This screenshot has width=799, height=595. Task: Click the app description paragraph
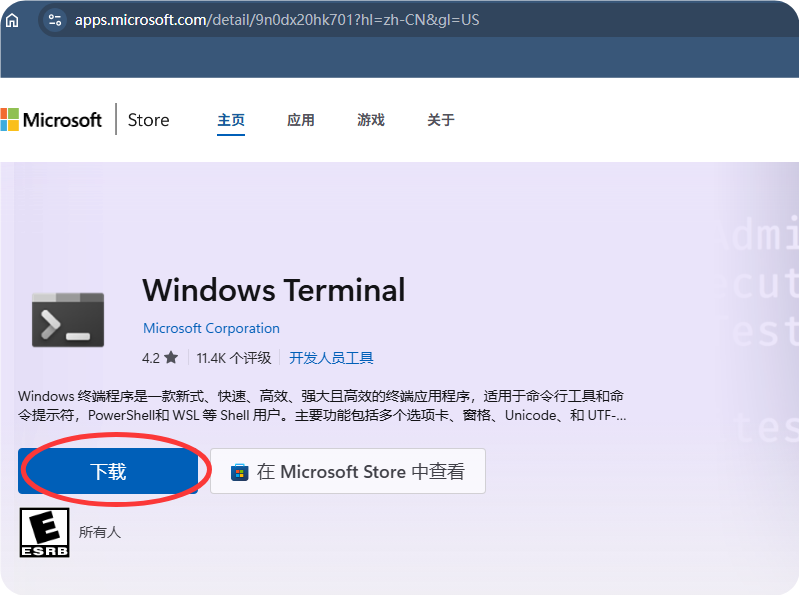322,405
